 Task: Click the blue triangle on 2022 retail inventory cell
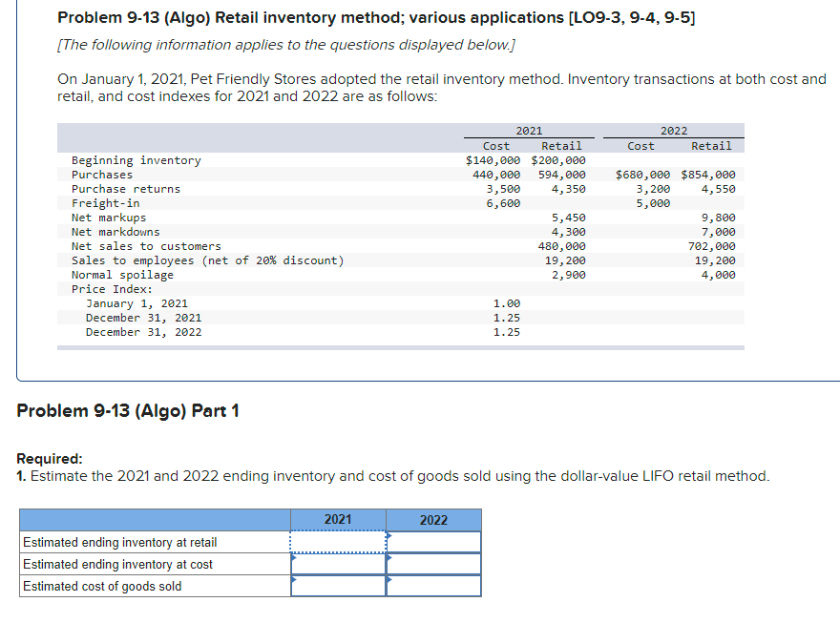tap(388, 536)
